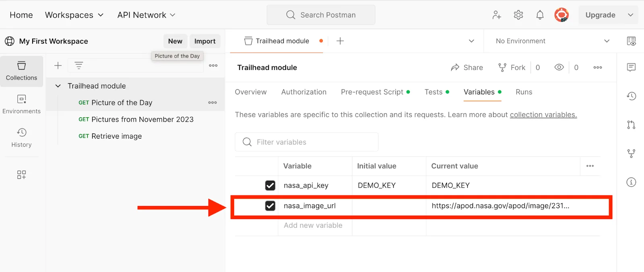
Task: Open the comments icon in right sidebar
Action: pos(631,67)
